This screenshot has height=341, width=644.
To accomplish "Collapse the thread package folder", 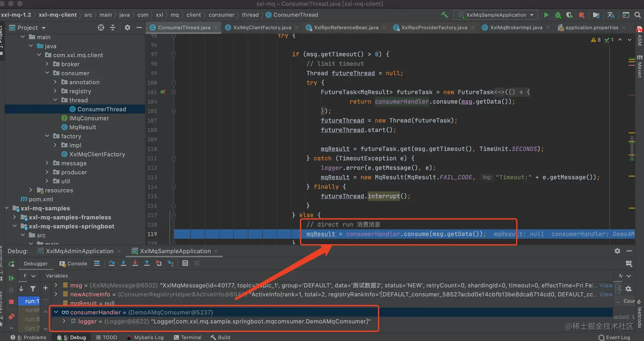I will [x=55, y=100].
